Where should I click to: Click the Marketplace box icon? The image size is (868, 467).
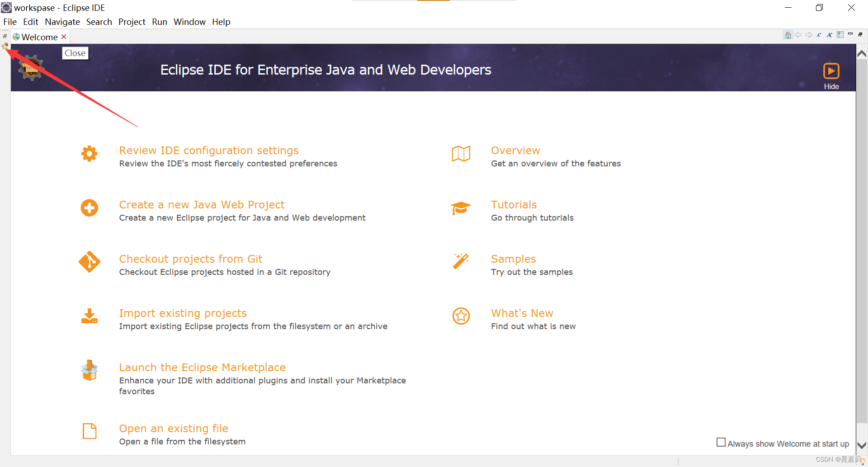[x=90, y=371]
